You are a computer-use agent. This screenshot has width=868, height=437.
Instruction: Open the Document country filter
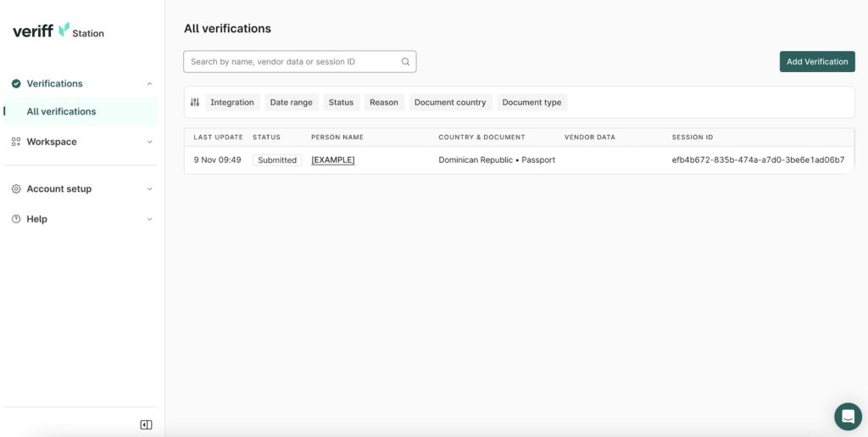[x=450, y=103]
